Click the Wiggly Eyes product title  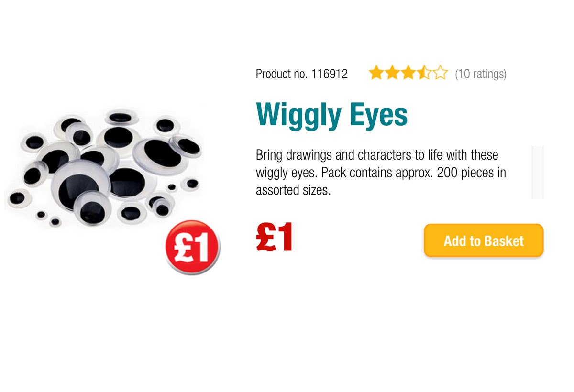point(332,114)
